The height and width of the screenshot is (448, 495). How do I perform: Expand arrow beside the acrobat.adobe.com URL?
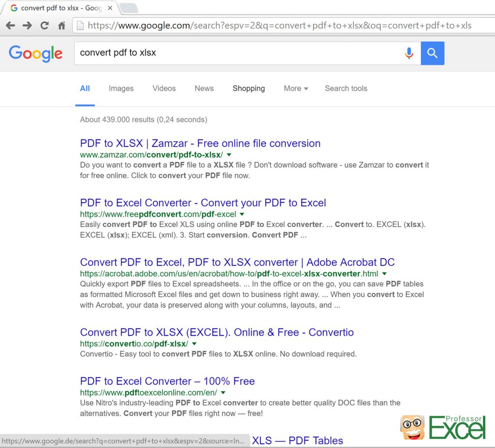(x=384, y=274)
